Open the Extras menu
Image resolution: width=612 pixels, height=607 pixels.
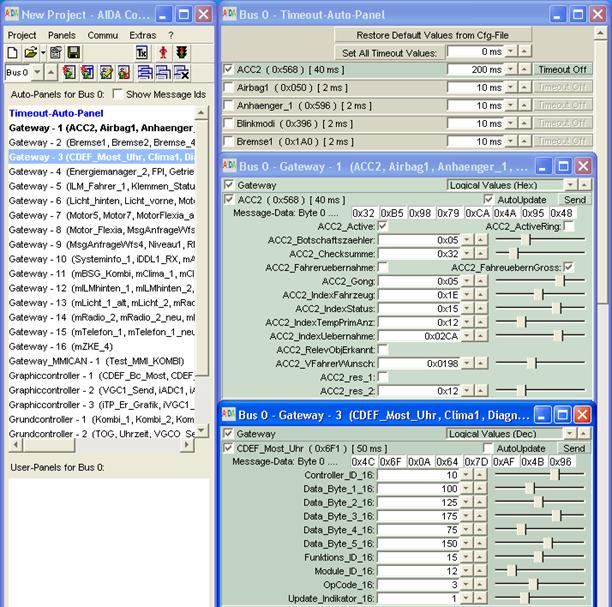tap(143, 35)
